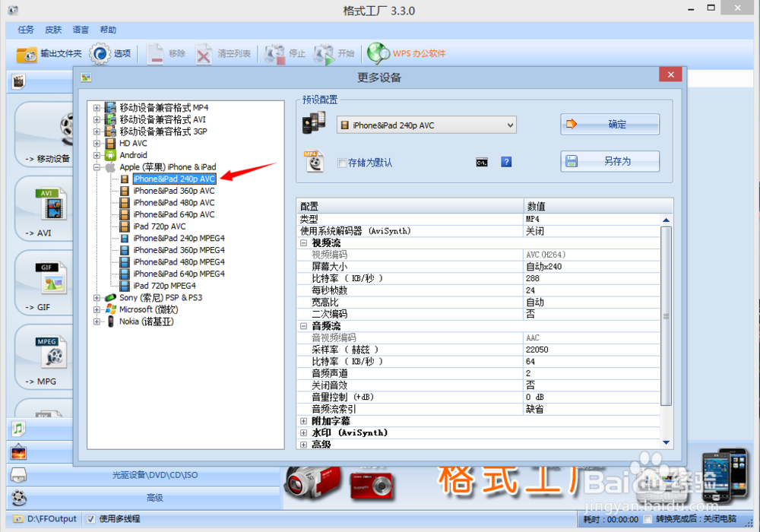The width and height of the screenshot is (760, 532).
Task: Open the audio category music note icon
Action: point(18,429)
